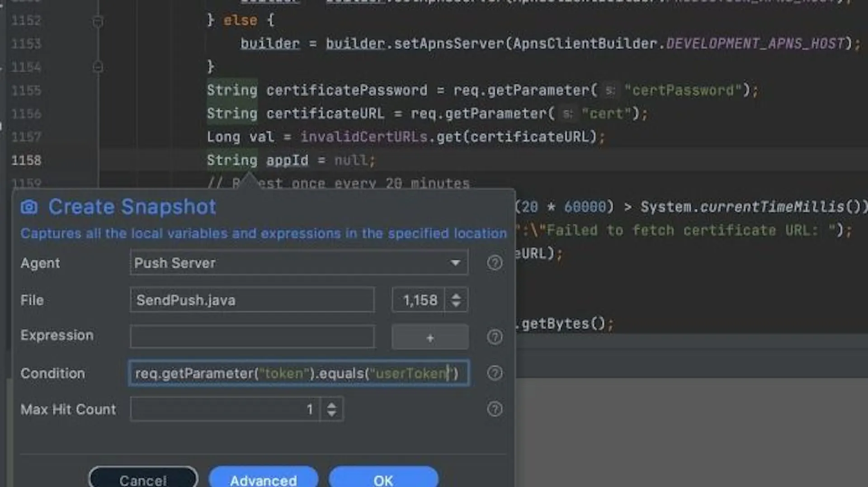Click the Create Snapshot dialog title
The height and width of the screenshot is (487, 868).
click(132, 207)
